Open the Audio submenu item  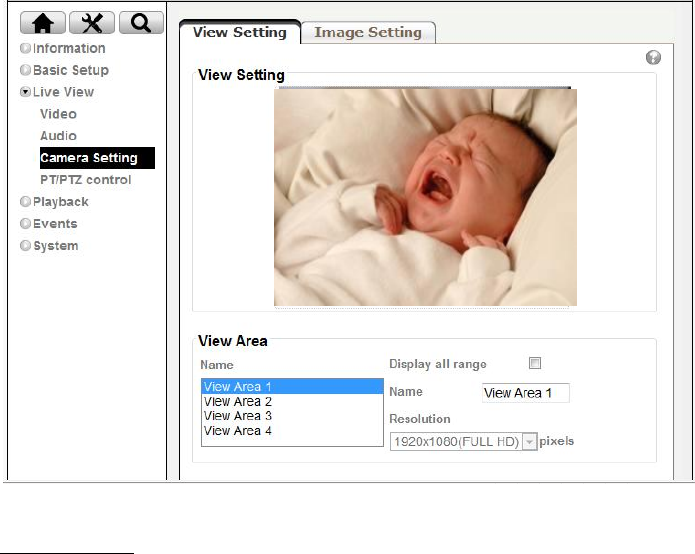(x=58, y=136)
